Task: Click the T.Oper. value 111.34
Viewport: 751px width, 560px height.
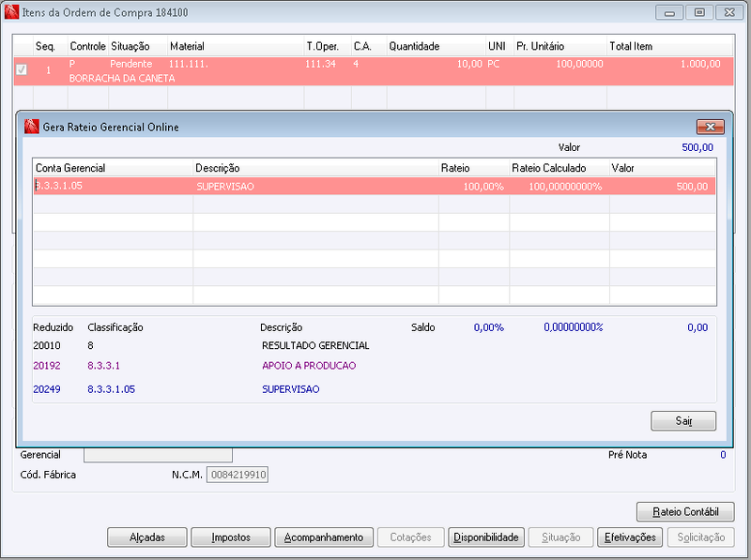Action: (320, 64)
